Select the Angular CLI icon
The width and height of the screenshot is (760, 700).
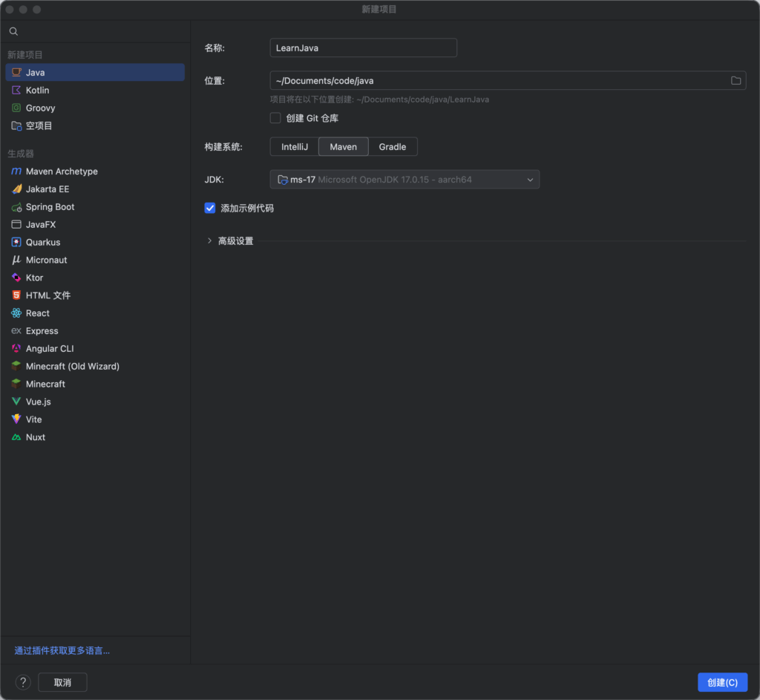(x=16, y=348)
